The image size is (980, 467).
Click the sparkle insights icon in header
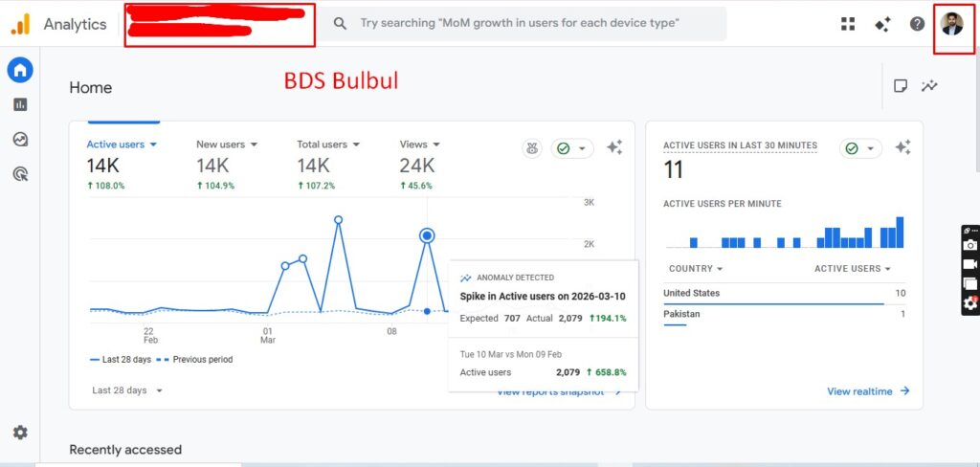tap(882, 24)
